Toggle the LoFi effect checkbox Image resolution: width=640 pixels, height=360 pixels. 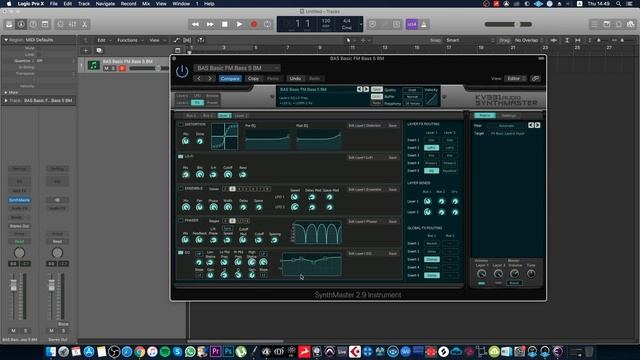pos(180,156)
